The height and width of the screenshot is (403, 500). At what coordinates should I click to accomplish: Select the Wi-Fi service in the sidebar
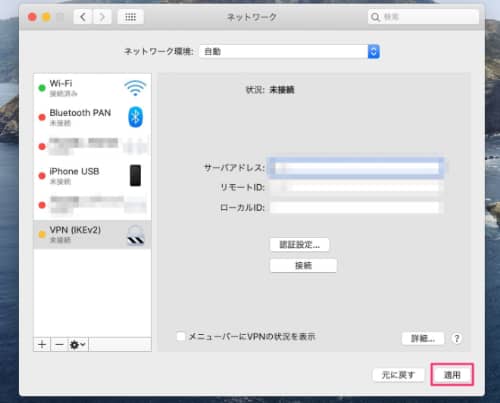(92, 88)
